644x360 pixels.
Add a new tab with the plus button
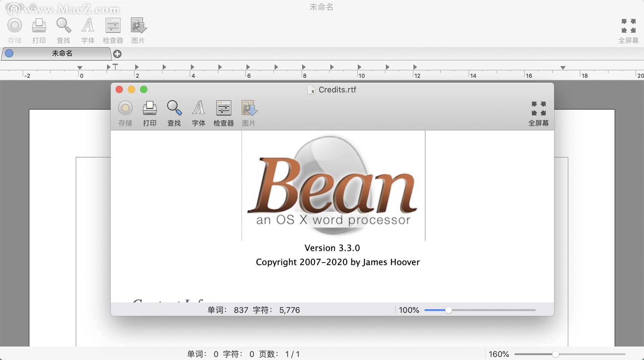[117, 54]
